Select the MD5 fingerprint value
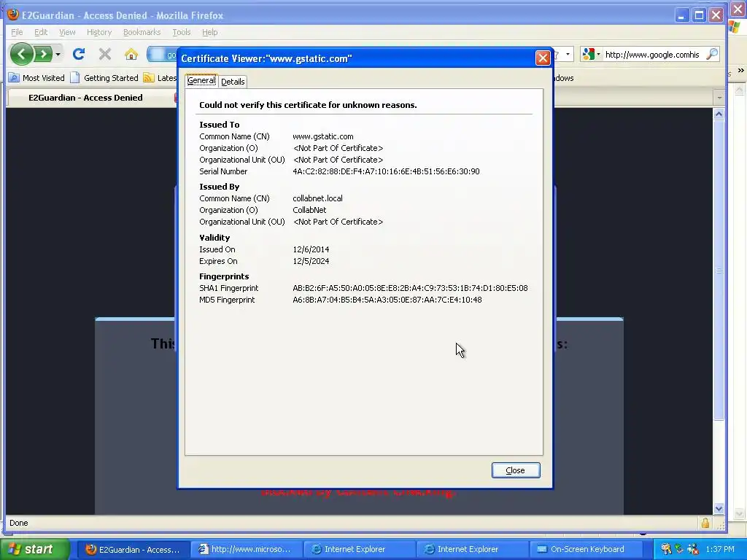Screen dimensions: 747x560 coord(387,300)
